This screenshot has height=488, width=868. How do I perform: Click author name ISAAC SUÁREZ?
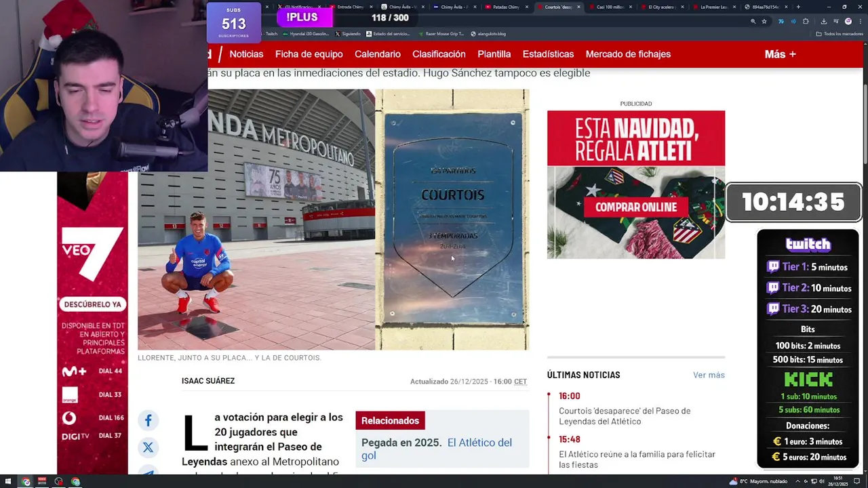[x=208, y=381]
